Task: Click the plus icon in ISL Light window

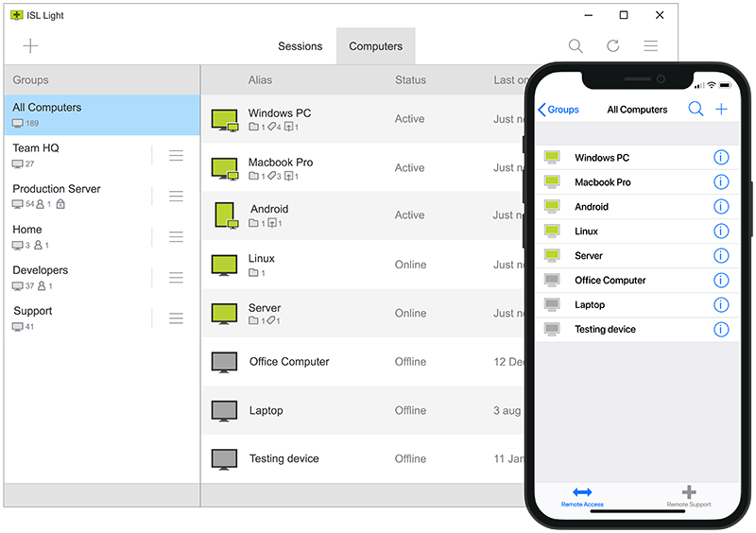Action: tap(30, 45)
